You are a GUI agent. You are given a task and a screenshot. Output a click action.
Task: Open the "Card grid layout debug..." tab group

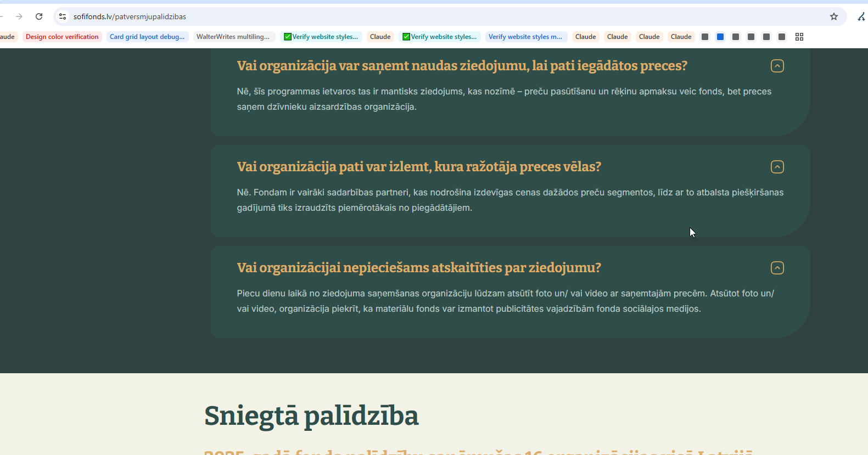147,37
